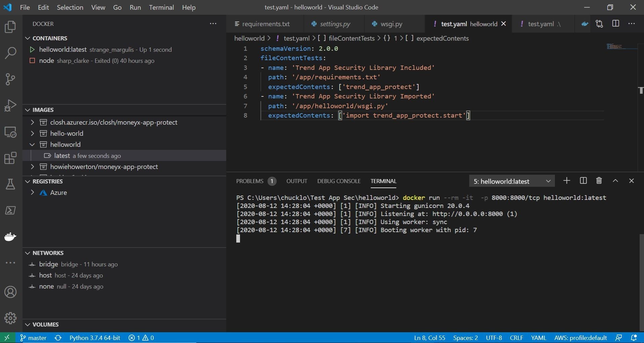This screenshot has width=644, height=343.
Task: Collapse the IMAGES section
Action: tap(124, 110)
